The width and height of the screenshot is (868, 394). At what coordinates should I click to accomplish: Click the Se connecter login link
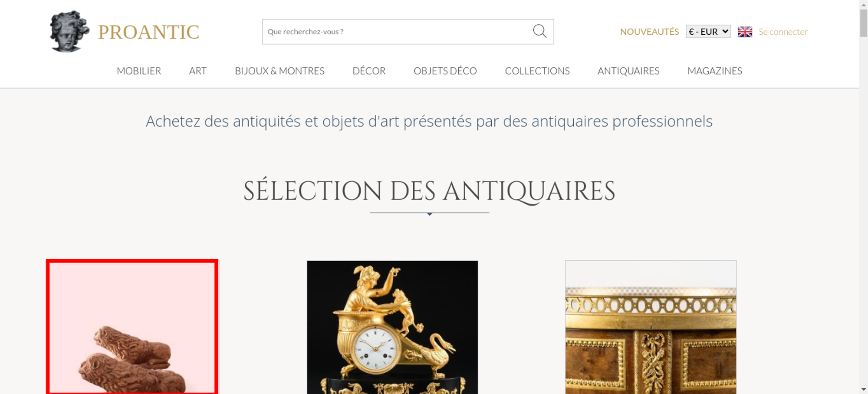pos(783,32)
